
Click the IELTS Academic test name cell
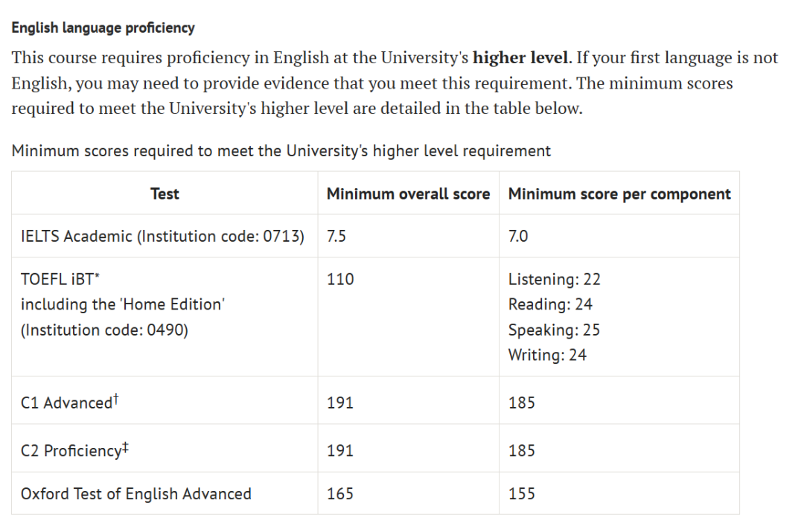tap(162, 237)
